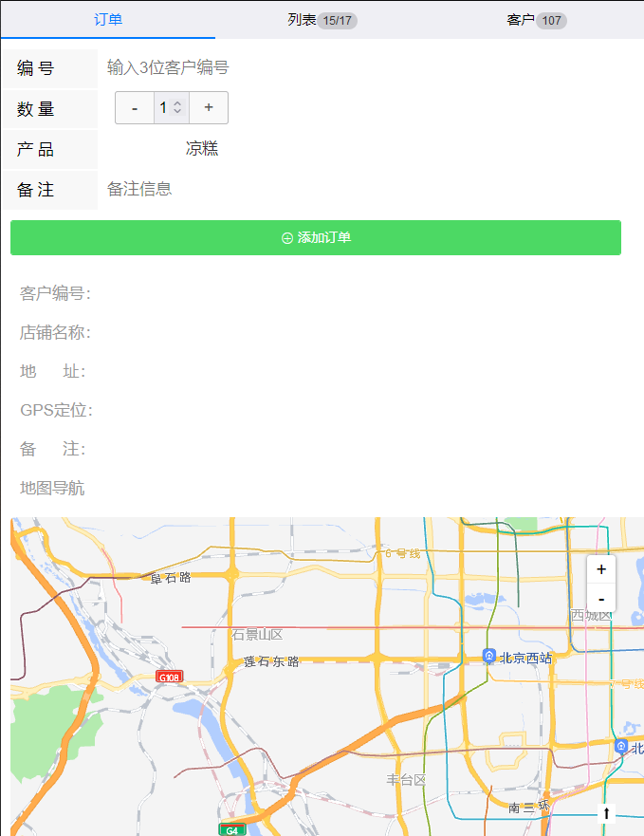Click the 石景山区 district label on map
This screenshot has height=836, width=644.
257,635
